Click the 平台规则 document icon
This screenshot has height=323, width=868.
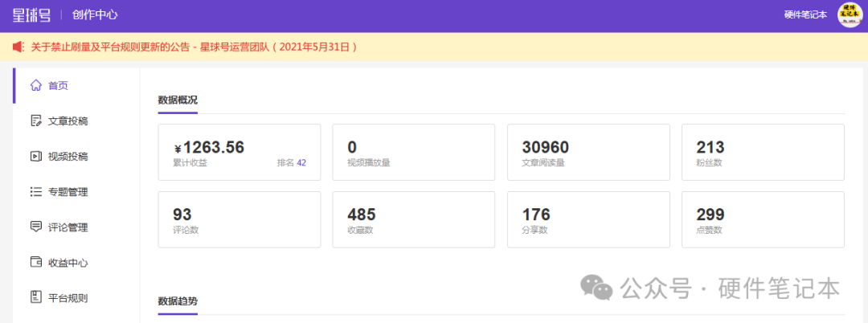(35, 298)
